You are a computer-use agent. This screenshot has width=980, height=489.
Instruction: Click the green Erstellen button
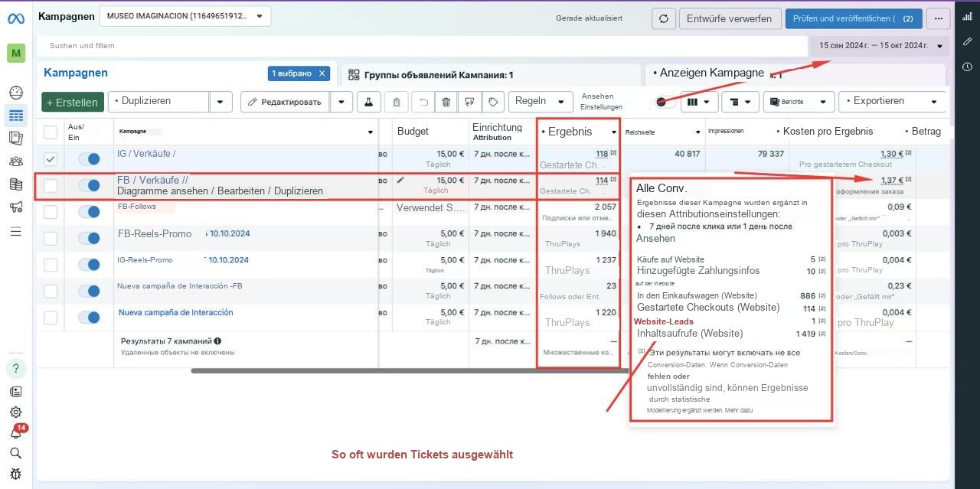[72, 102]
